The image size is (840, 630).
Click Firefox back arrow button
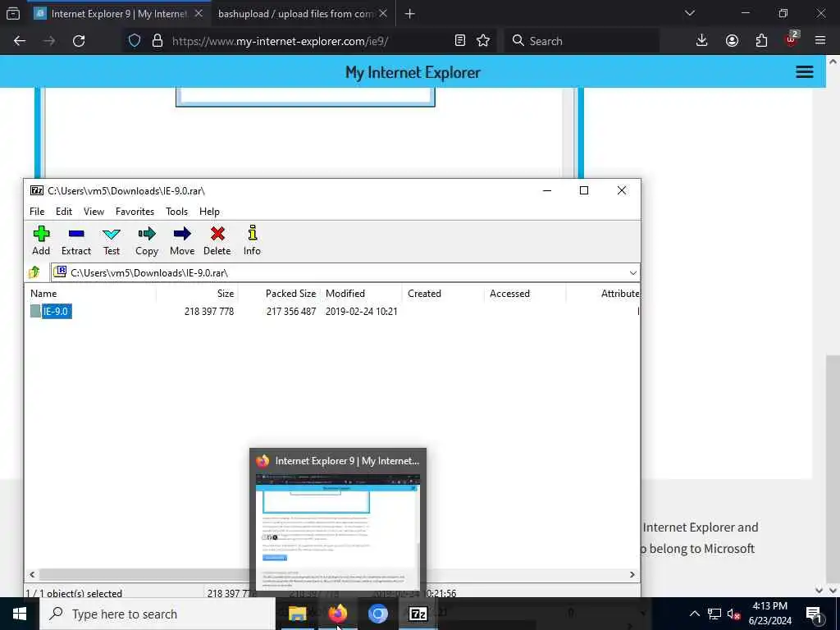point(20,41)
